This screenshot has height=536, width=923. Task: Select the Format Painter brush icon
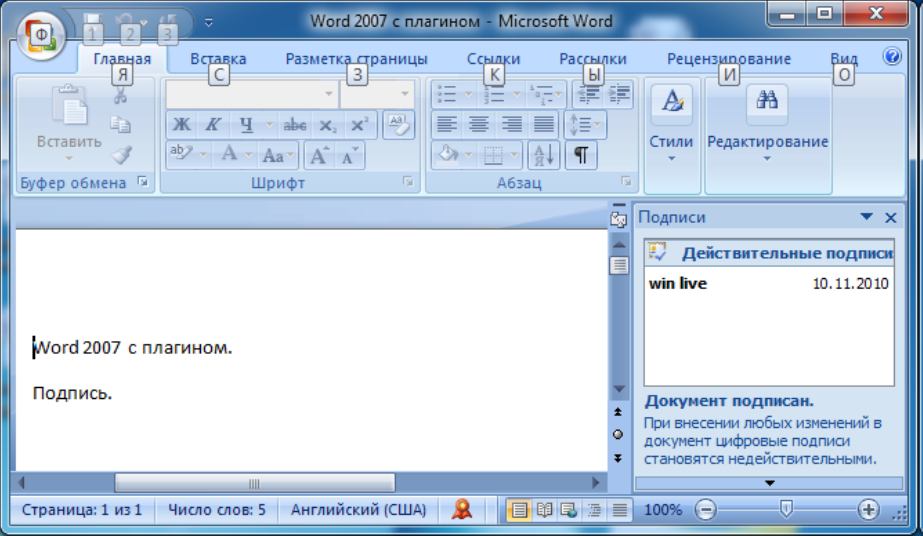(121, 155)
